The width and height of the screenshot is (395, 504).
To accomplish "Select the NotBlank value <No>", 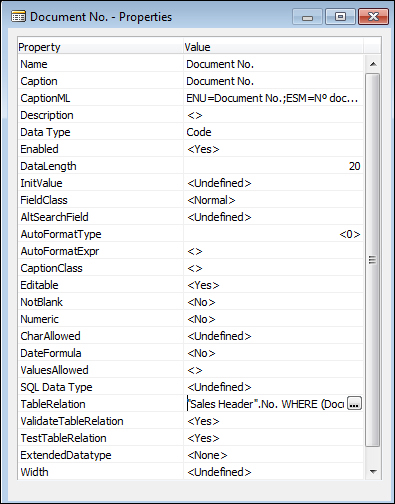I will (x=201, y=302).
